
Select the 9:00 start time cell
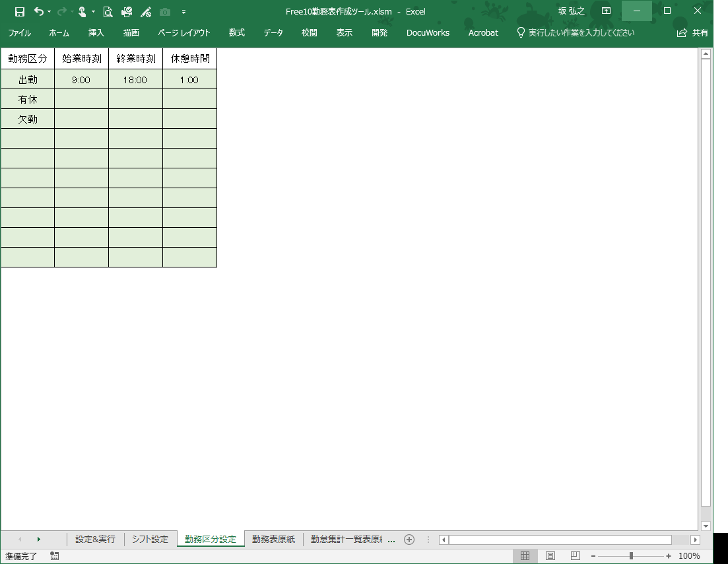(x=82, y=79)
